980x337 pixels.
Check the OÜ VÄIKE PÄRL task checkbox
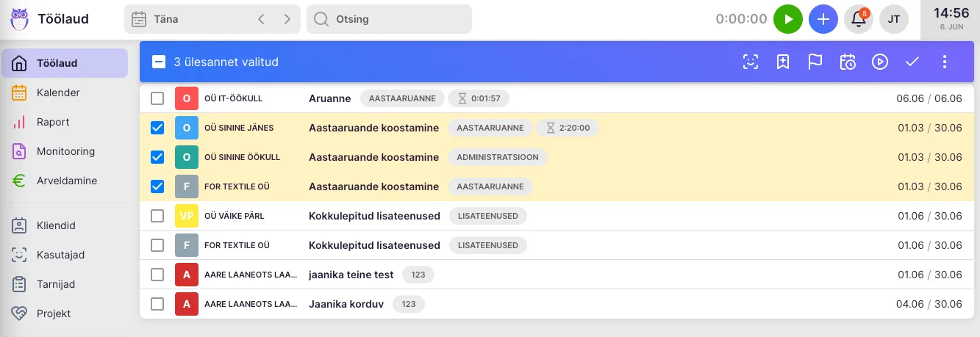[157, 216]
